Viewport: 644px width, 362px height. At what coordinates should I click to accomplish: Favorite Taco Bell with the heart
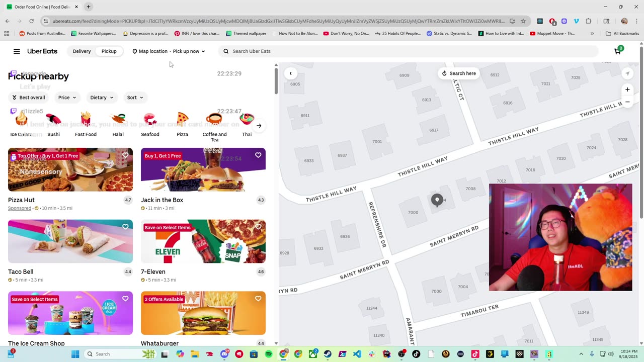[125, 227]
